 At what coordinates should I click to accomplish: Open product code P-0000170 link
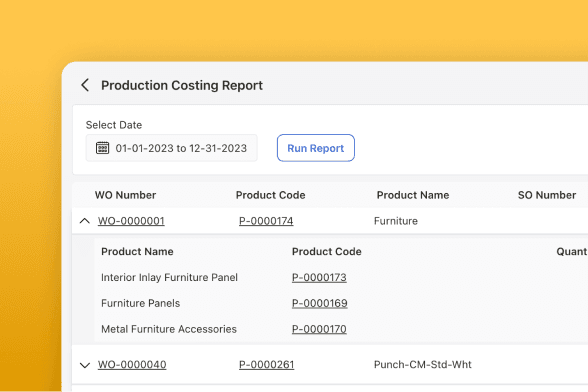point(319,329)
